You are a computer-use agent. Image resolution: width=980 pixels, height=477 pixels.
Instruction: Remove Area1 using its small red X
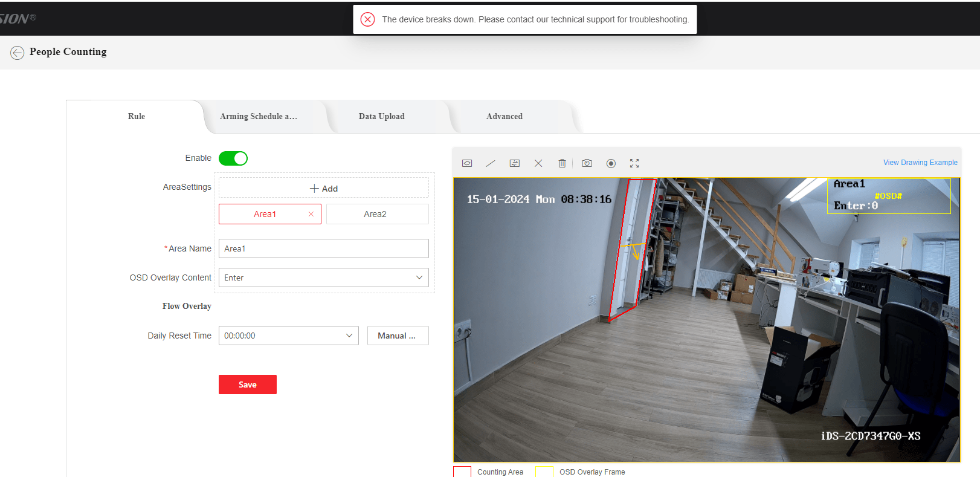pos(311,214)
